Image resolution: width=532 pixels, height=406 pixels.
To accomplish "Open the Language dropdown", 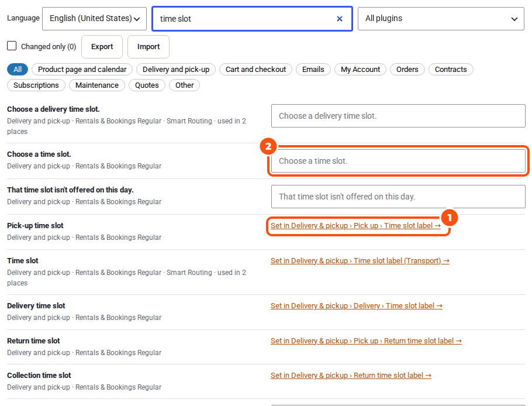I will point(94,18).
